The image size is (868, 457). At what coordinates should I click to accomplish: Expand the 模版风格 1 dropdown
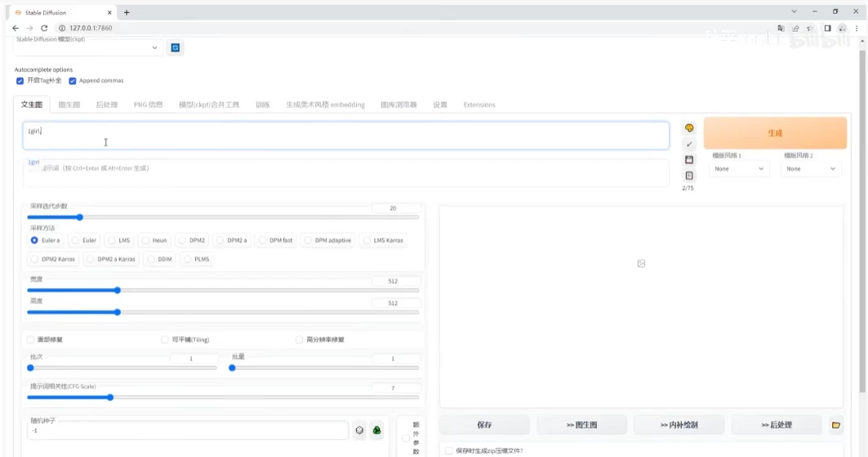738,169
